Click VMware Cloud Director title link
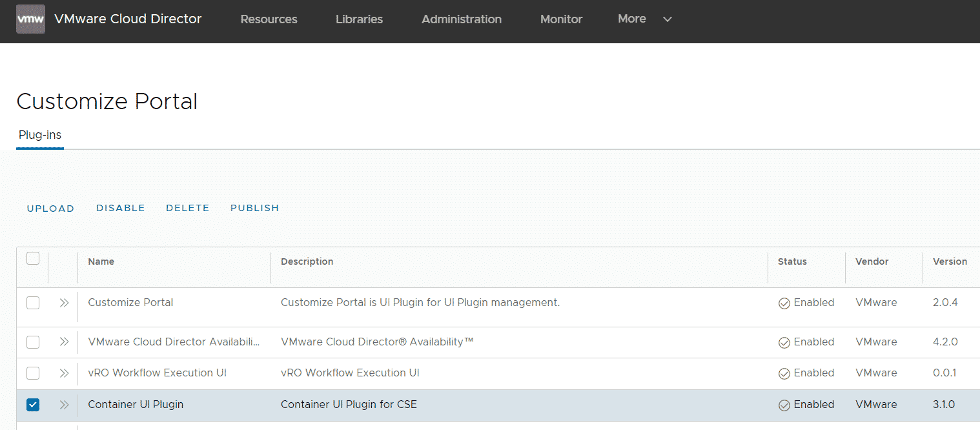 tap(128, 19)
